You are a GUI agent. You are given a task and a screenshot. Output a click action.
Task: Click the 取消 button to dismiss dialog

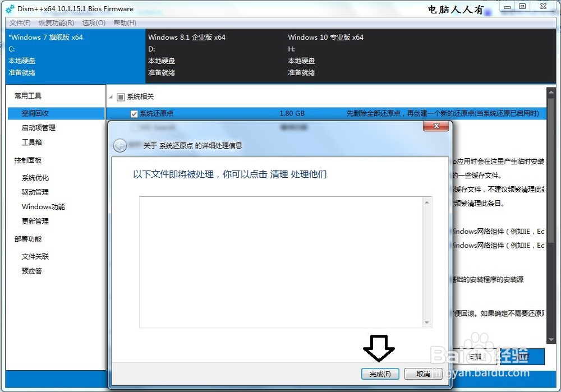tap(423, 373)
